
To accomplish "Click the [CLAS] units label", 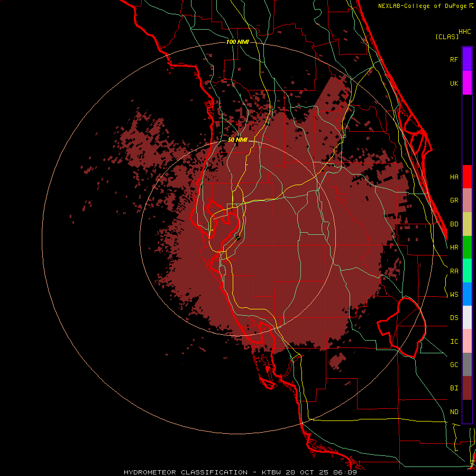I will click(447, 37).
